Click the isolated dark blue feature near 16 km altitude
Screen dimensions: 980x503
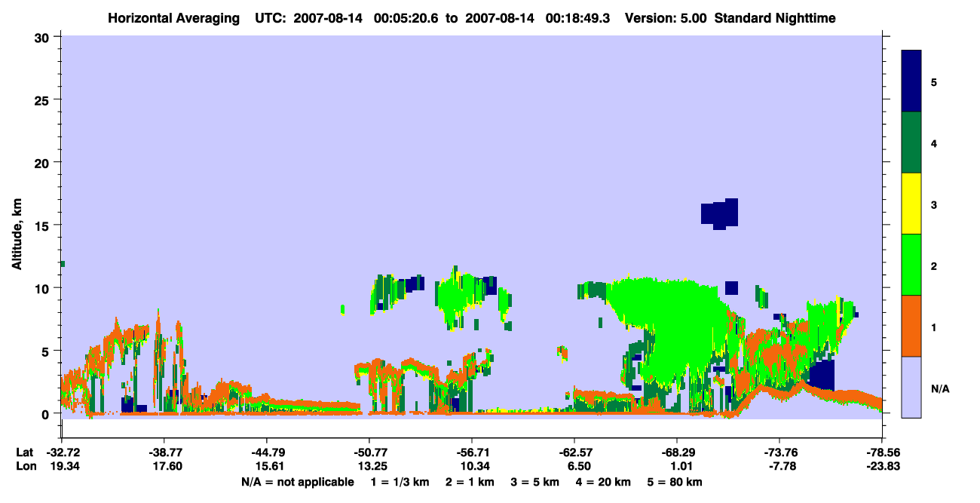coord(719,213)
